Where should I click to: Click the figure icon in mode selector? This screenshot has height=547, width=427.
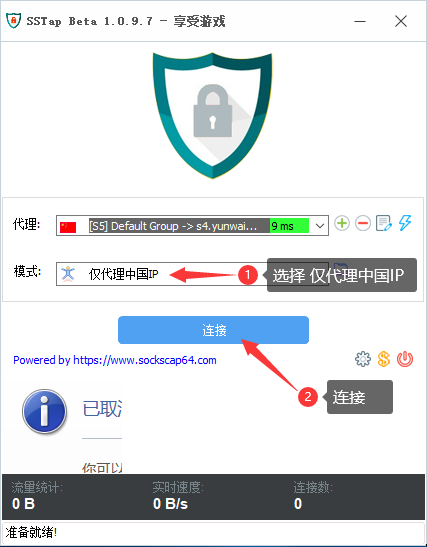(x=68, y=274)
